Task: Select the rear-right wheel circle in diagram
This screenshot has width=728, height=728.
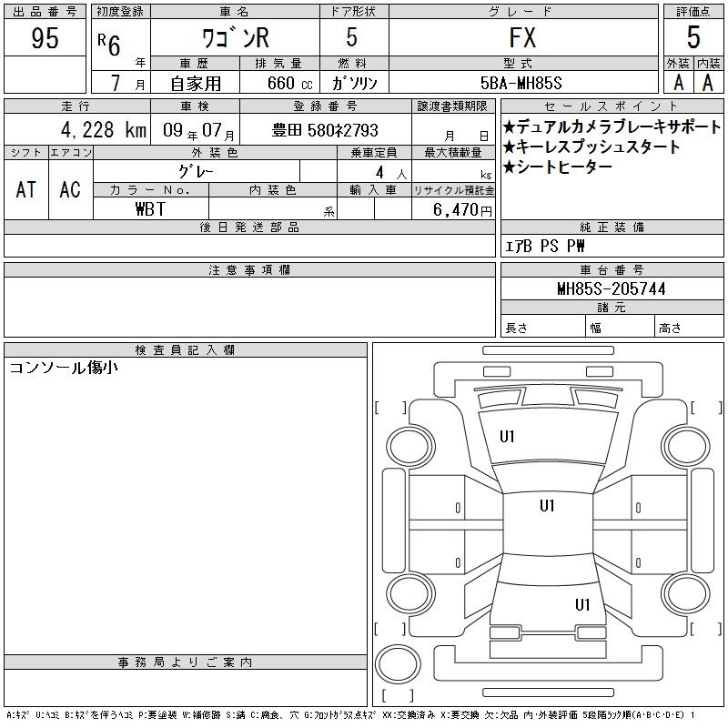Action: click(686, 593)
